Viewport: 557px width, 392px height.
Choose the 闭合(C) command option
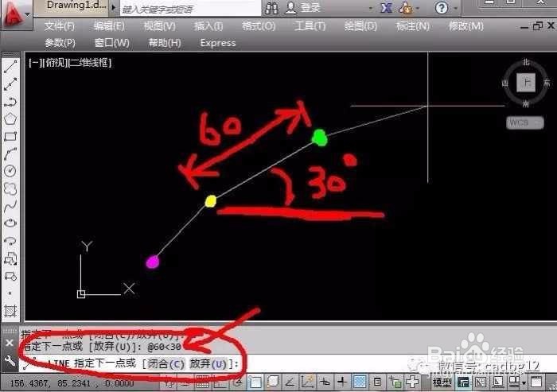[x=166, y=364]
